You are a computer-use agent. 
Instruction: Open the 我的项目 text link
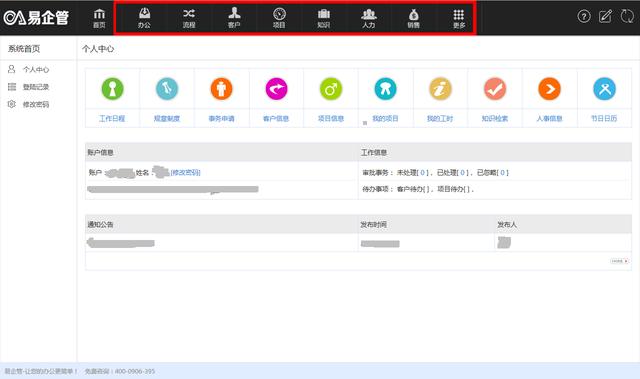385,118
